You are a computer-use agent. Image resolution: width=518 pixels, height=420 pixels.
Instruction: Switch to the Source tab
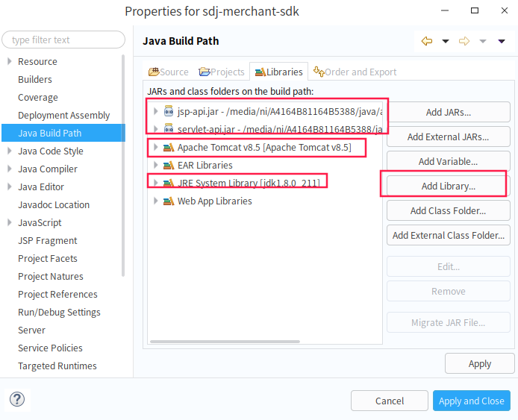pyautogui.click(x=169, y=72)
